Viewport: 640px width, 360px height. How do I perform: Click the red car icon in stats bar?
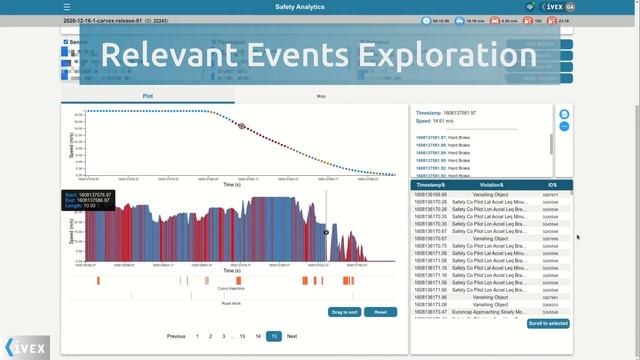pos(494,20)
